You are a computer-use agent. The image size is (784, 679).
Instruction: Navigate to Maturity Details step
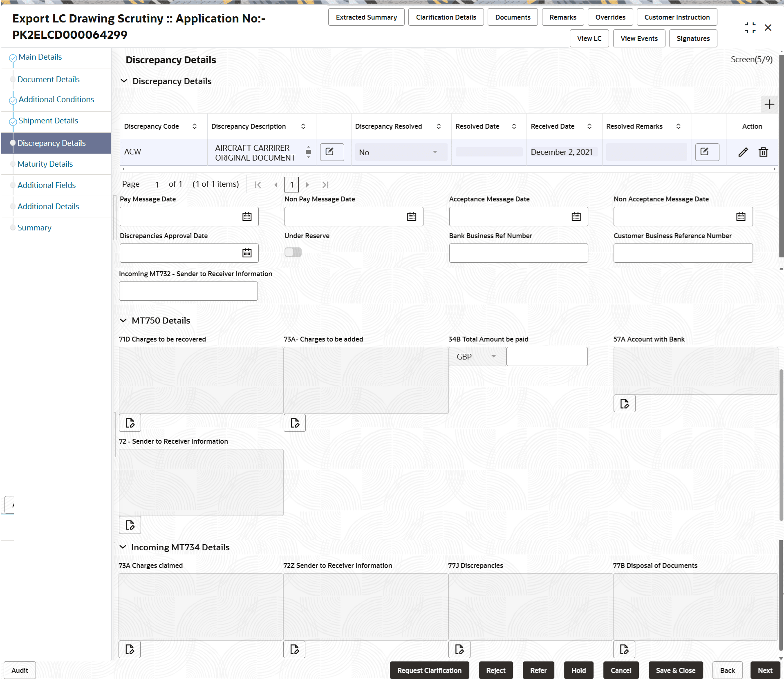point(45,164)
